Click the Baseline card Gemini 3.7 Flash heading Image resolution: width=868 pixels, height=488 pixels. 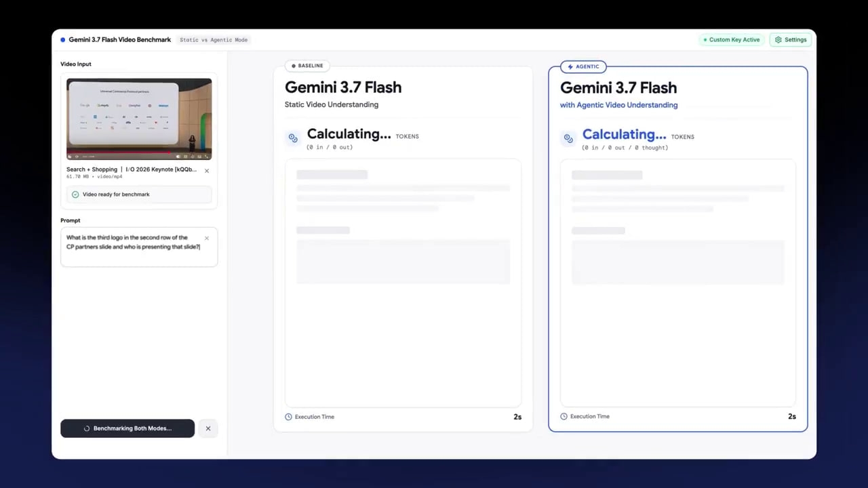[x=343, y=87]
